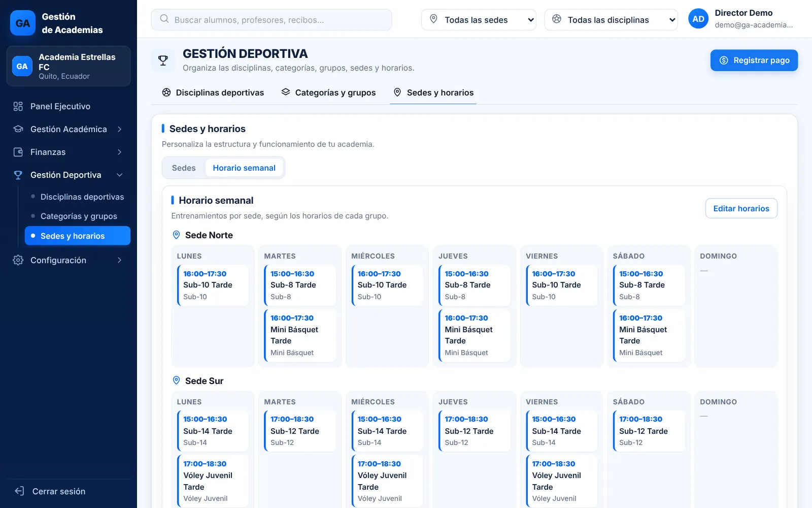812x508 pixels.
Task: Click Sede Sur Martes Sub-12 Tarde card
Action: coord(300,431)
